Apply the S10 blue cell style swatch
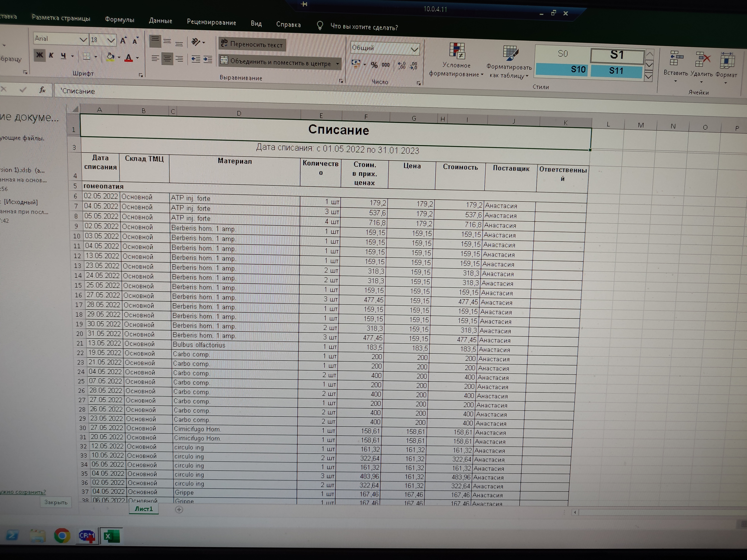Screen dimensions: 747x560 (562, 70)
